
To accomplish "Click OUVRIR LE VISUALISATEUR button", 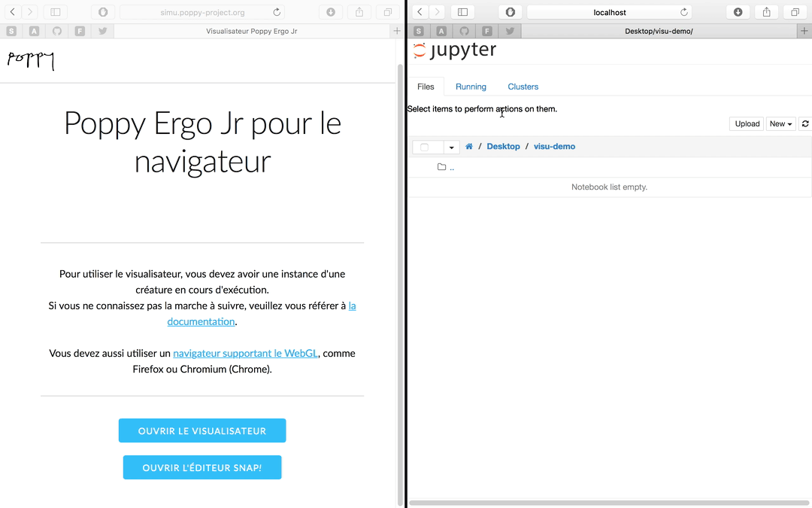I will (x=202, y=430).
